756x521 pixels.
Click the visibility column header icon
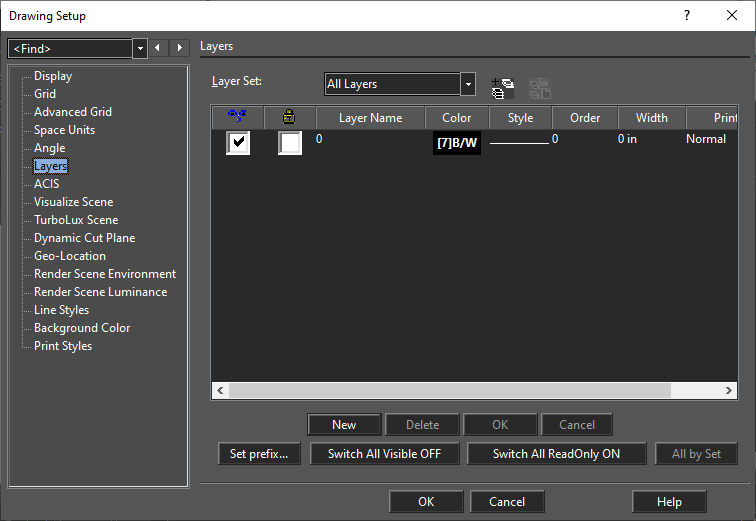[x=237, y=117]
